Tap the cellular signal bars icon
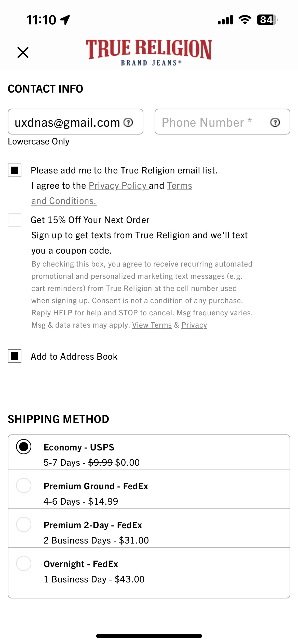The width and height of the screenshot is (298, 644). [x=225, y=20]
